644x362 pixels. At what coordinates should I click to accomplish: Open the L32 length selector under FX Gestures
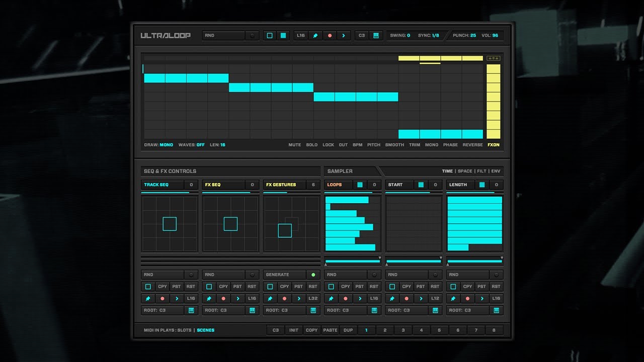point(313,298)
